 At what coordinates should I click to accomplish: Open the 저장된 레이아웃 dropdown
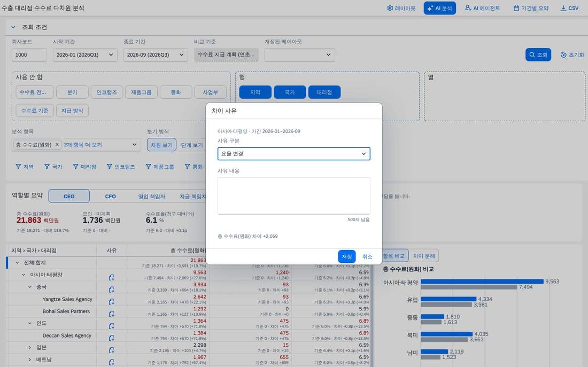300,54
